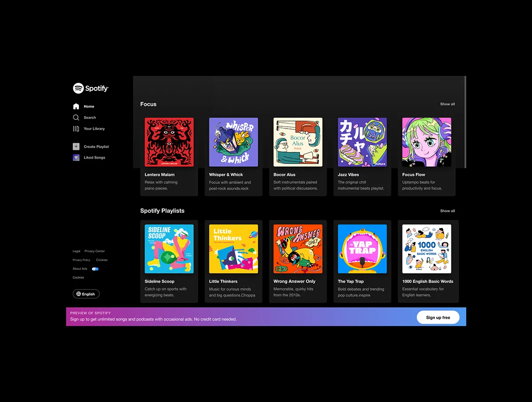Click the blue privacy choices icon beside About Ads
The image size is (532, 402).
(95, 269)
